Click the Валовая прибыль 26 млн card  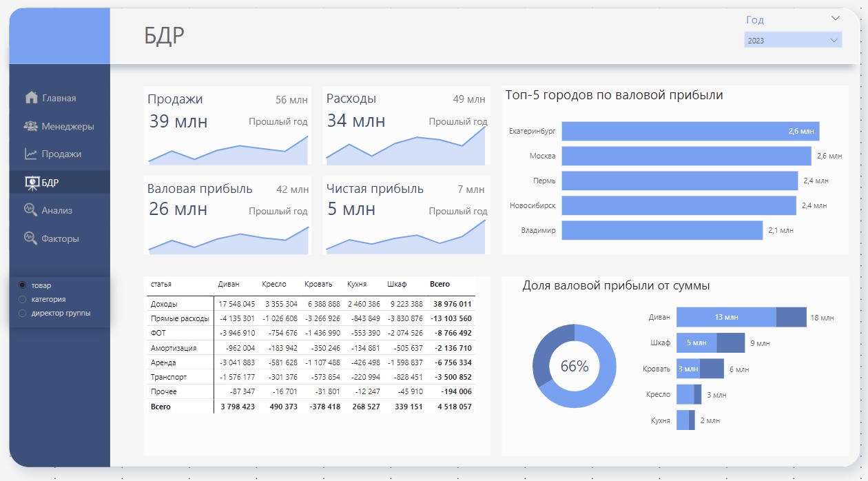click(227, 215)
